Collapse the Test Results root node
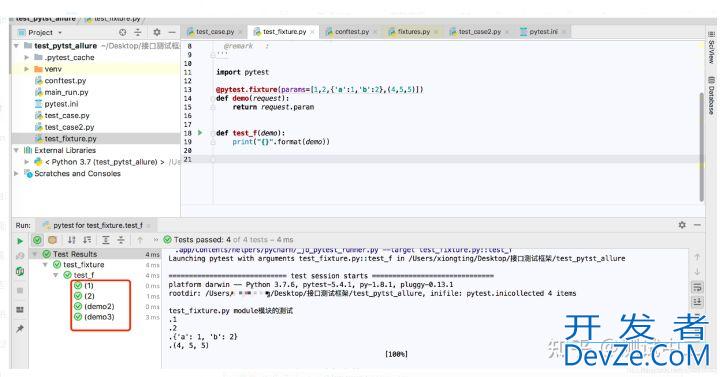 [35, 254]
